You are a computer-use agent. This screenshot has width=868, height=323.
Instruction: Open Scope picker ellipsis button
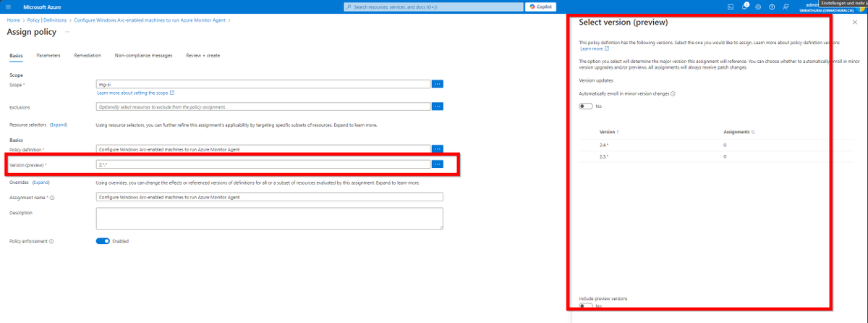[x=437, y=84]
